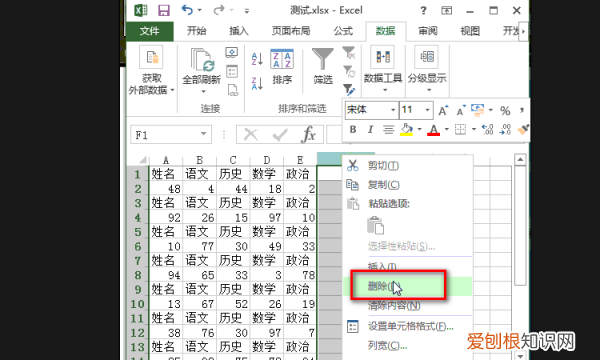Open the 文件 tab
The height and width of the screenshot is (360, 600).
point(150,31)
